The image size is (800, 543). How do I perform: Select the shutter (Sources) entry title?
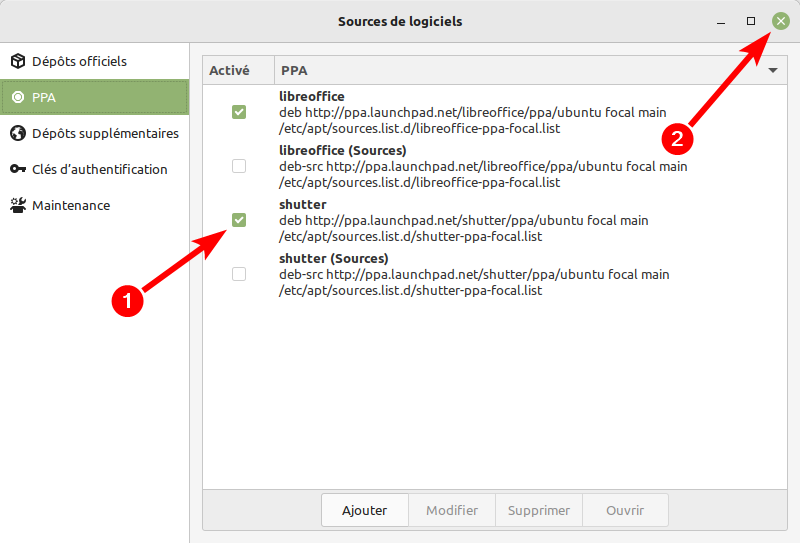[x=334, y=258]
